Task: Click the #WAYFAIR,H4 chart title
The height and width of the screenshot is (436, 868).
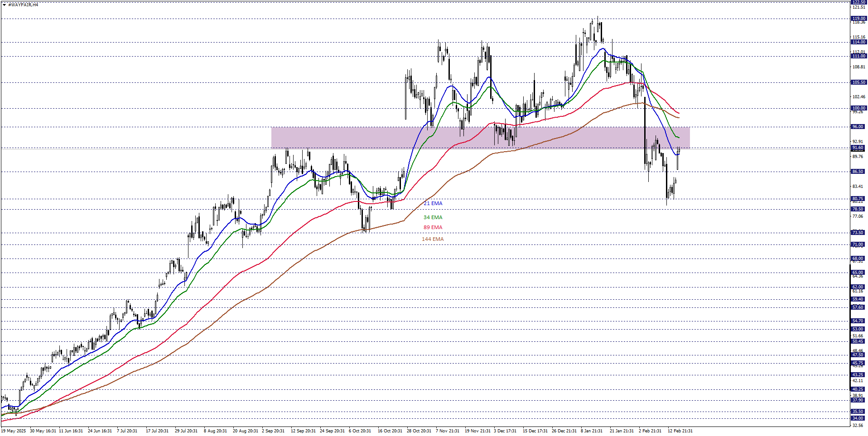Action: point(23,5)
